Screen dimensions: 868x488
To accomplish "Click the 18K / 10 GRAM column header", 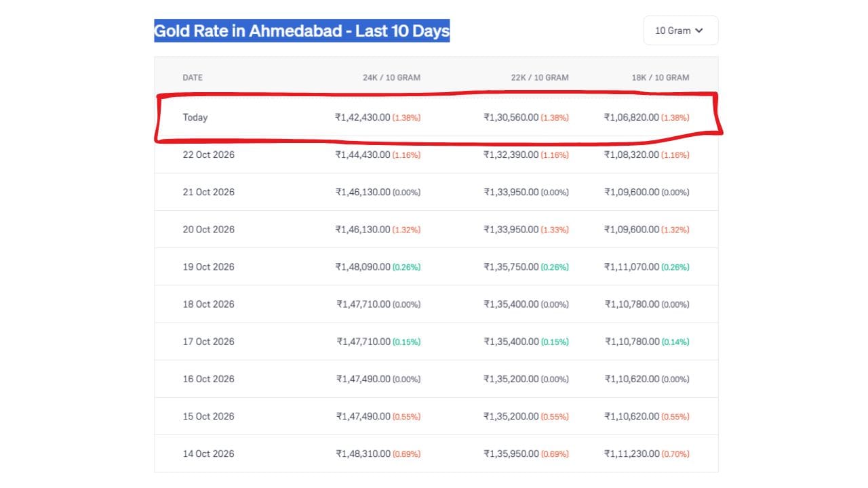I will (660, 77).
